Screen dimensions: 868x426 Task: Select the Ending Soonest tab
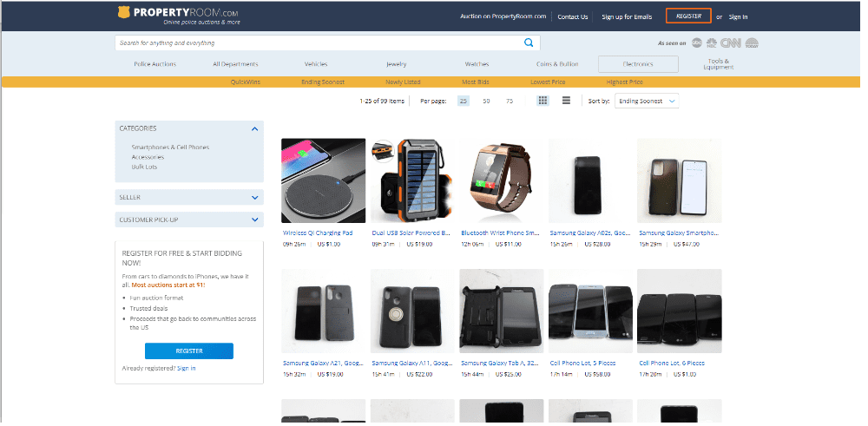[x=323, y=82]
